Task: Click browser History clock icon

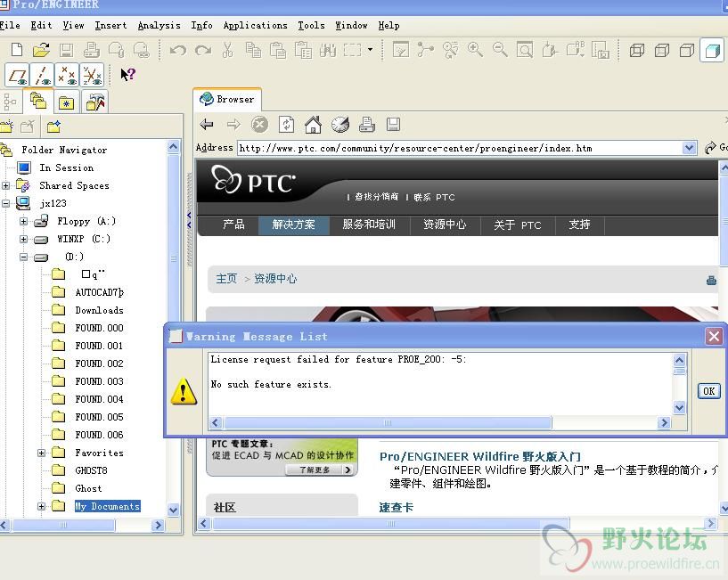Action: [x=339, y=124]
